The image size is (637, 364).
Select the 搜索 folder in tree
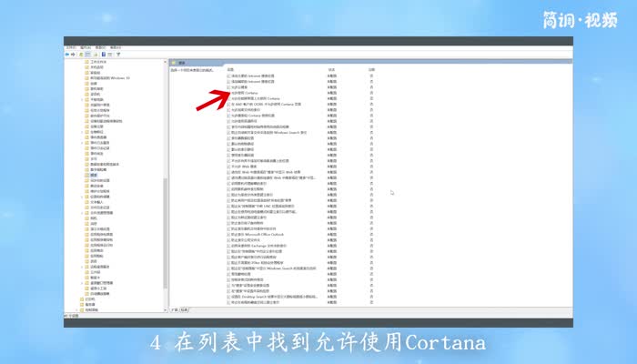(94, 175)
